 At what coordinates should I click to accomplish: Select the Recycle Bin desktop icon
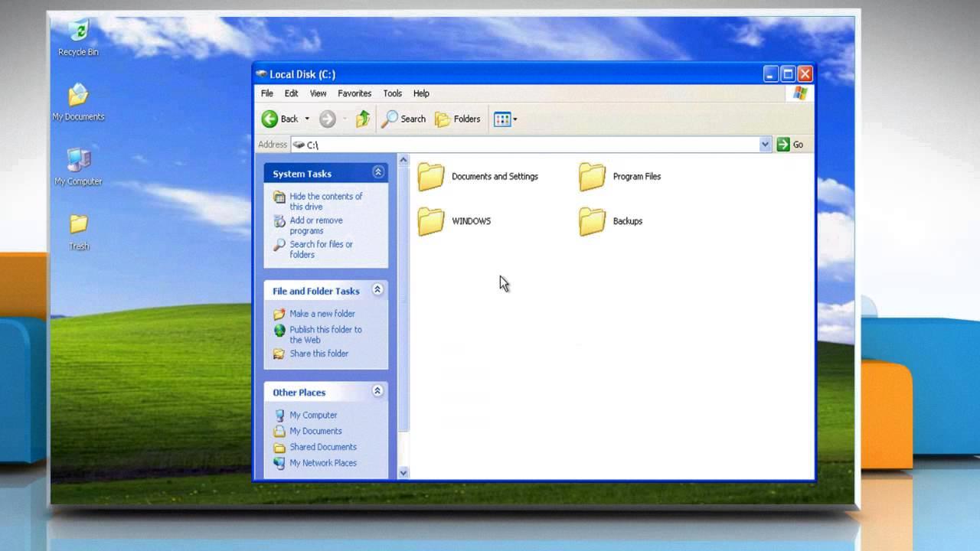click(x=78, y=32)
